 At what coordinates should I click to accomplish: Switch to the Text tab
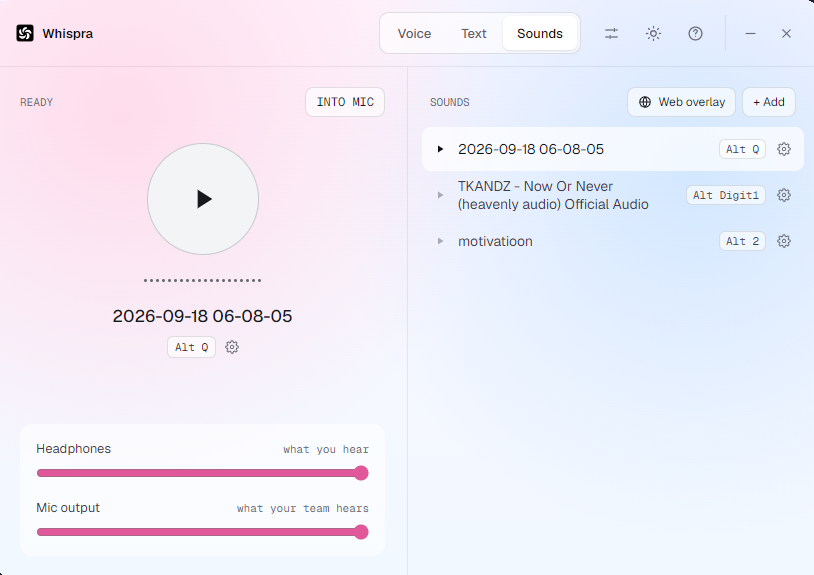[473, 34]
